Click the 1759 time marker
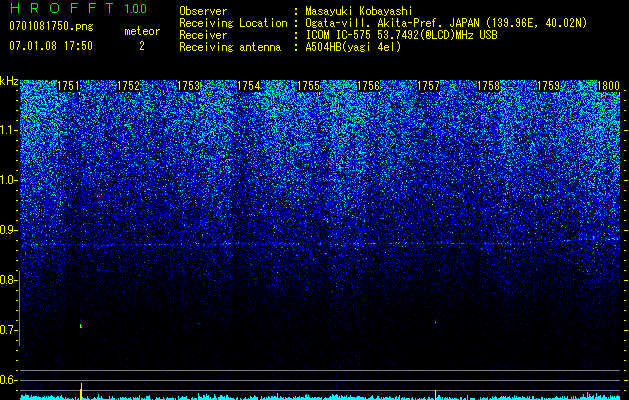Image resolution: width=629 pixels, height=400 pixels. point(548,86)
